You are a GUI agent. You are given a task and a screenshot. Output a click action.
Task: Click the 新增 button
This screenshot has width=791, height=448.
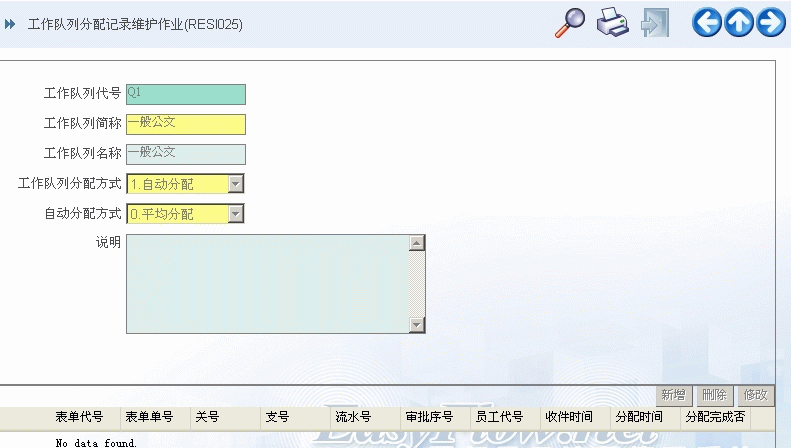[x=673, y=395]
